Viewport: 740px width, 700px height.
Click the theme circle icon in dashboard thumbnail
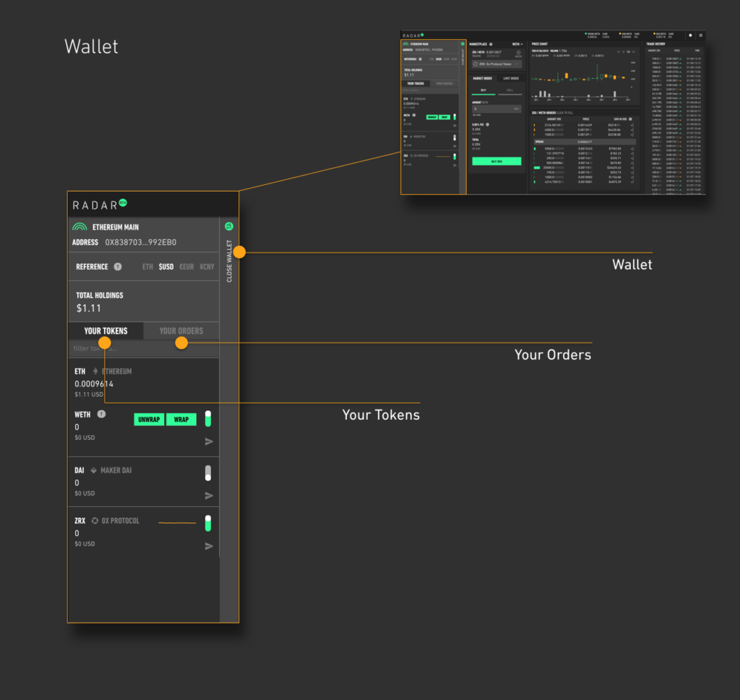(x=690, y=35)
